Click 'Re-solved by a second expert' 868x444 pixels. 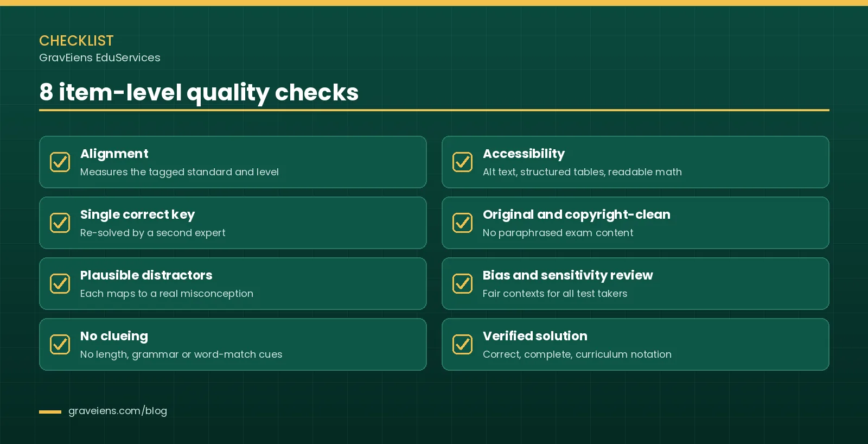click(153, 233)
